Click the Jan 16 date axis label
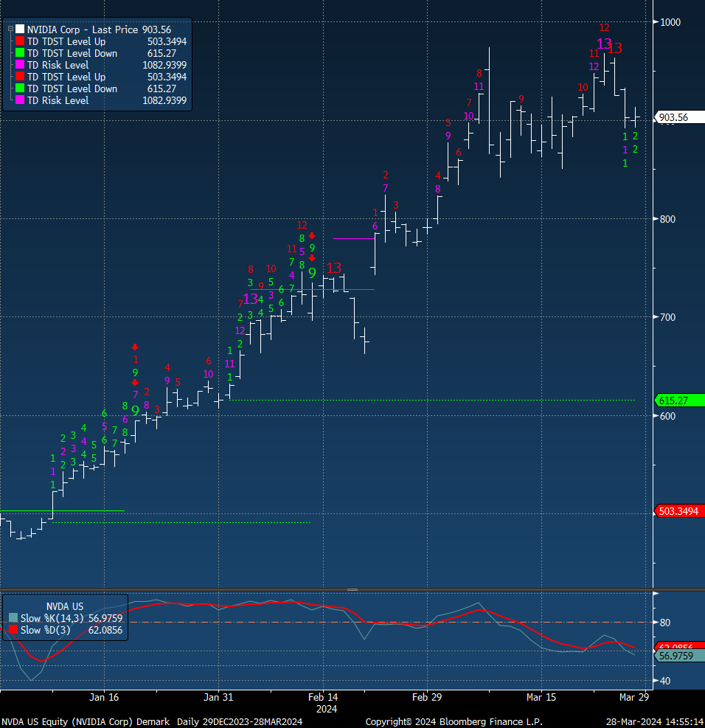This screenshot has width=705, height=728. [104, 697]
